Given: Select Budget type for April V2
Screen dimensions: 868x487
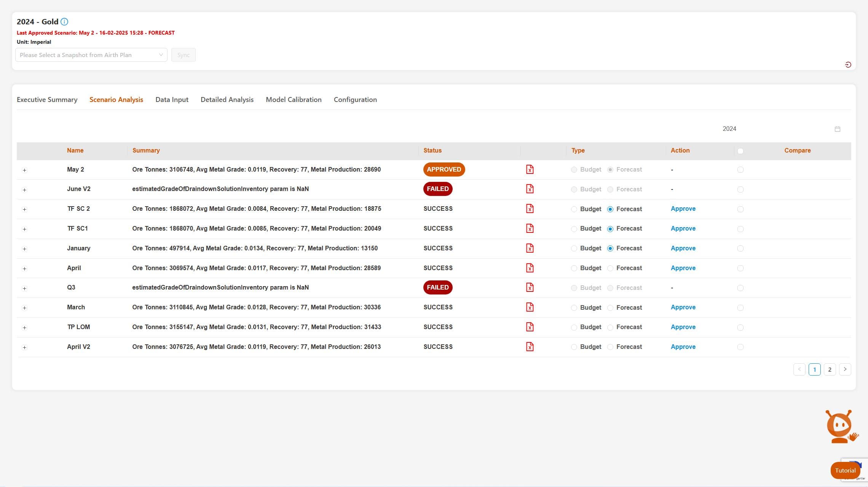Looking at the screenshot, I should (574, 347).
